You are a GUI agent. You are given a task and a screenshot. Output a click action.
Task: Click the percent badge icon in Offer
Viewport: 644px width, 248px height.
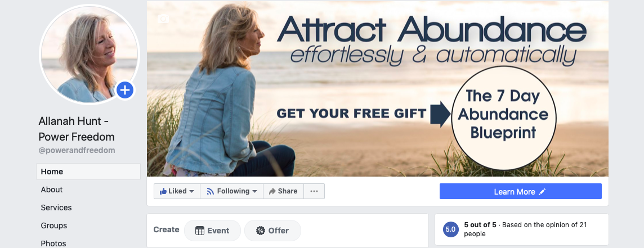tap(261, 231)
